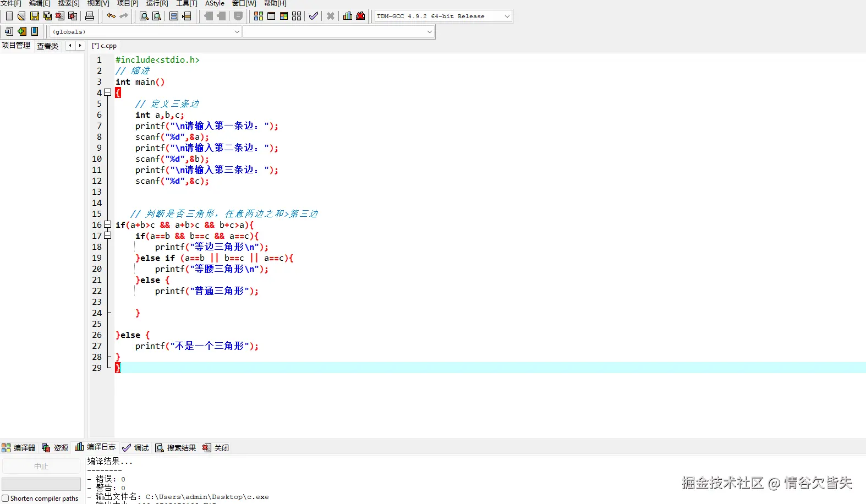Open the 编辑[E] menu
The width and height of the screenshot is (866, 504).
40,3
